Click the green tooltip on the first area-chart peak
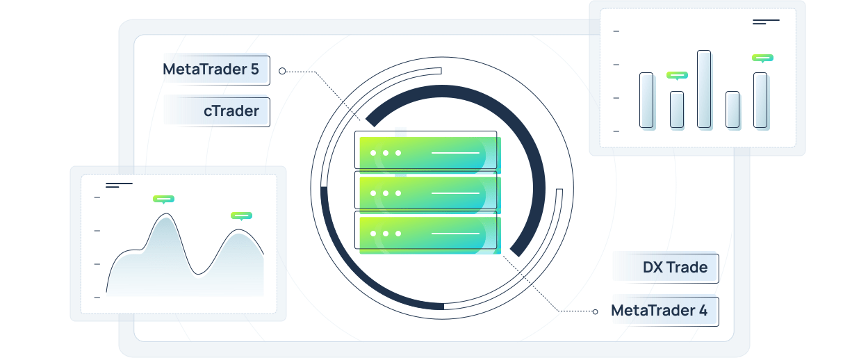 [163, 200]
